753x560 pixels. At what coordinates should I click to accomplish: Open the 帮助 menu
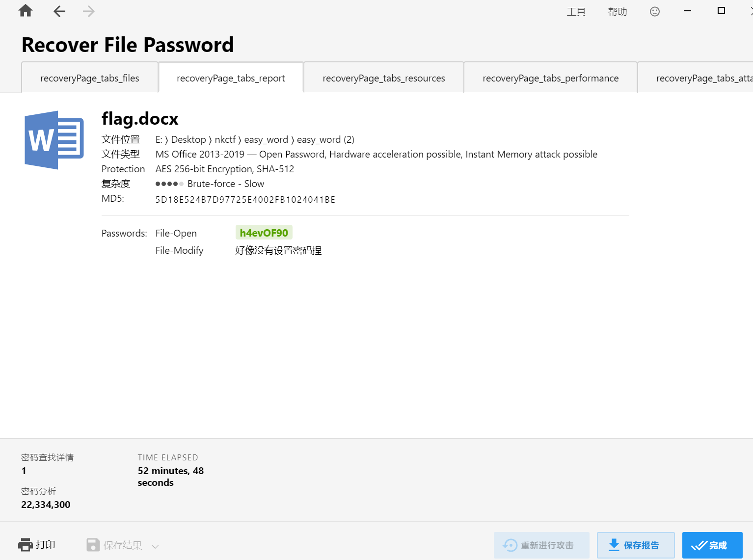tap(618, 12)
